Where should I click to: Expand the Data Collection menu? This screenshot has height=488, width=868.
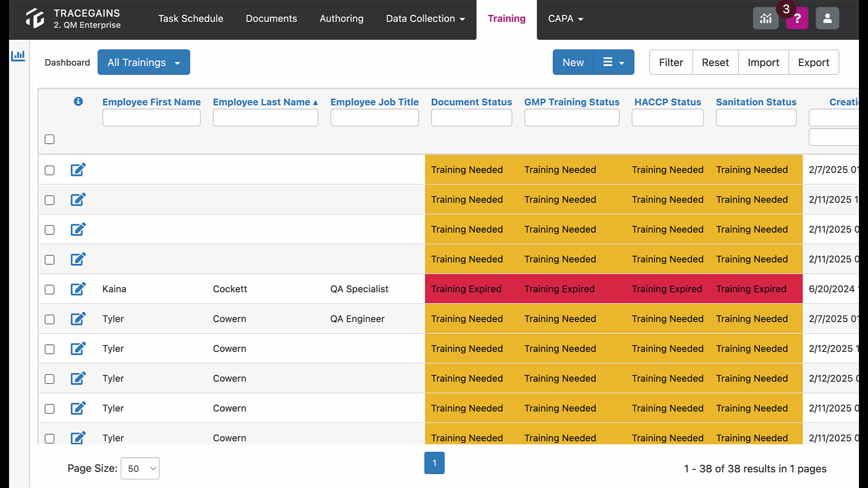(425, 19)
